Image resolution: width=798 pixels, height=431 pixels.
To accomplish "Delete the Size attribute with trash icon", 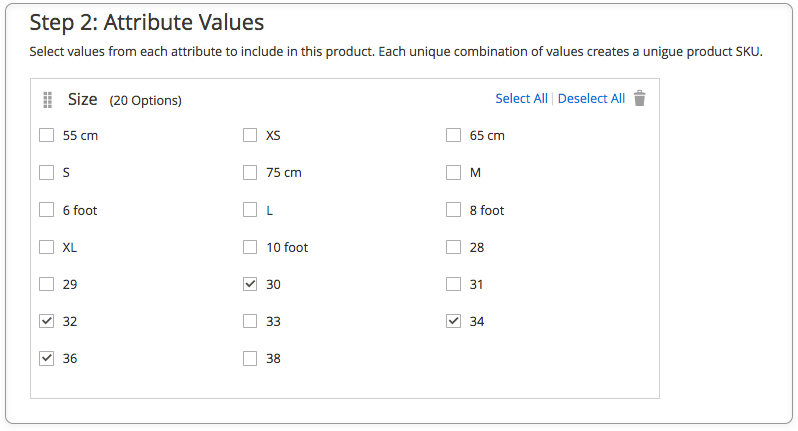I will pos(640,98).
